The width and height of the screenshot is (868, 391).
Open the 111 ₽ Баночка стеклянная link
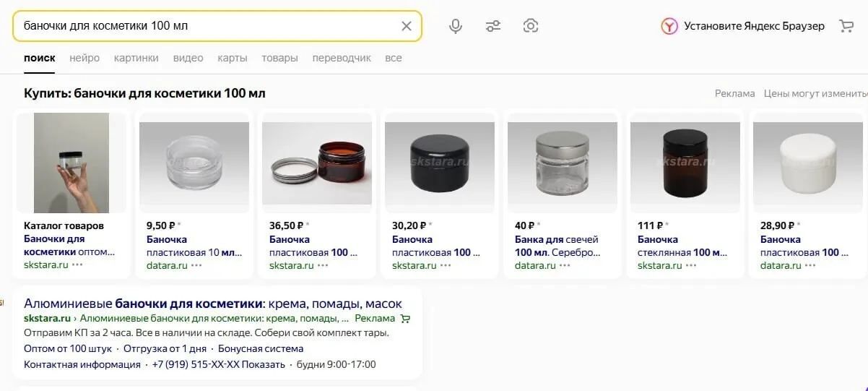click(682, 246)
